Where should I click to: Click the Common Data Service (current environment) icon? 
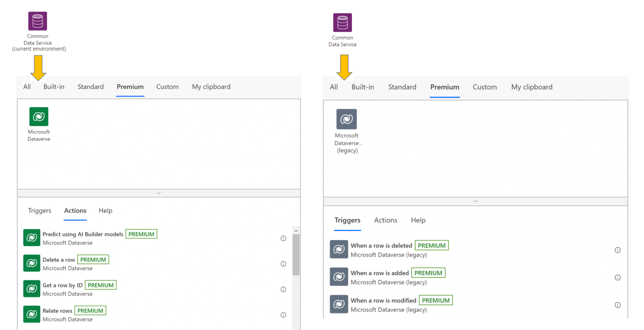click(x=38, y=21)
